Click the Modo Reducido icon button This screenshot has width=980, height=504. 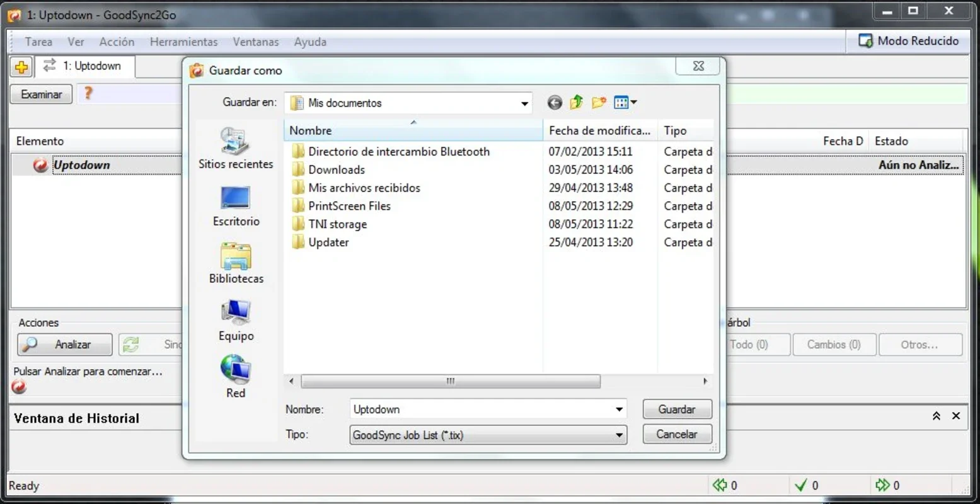(x=908, y=41)
